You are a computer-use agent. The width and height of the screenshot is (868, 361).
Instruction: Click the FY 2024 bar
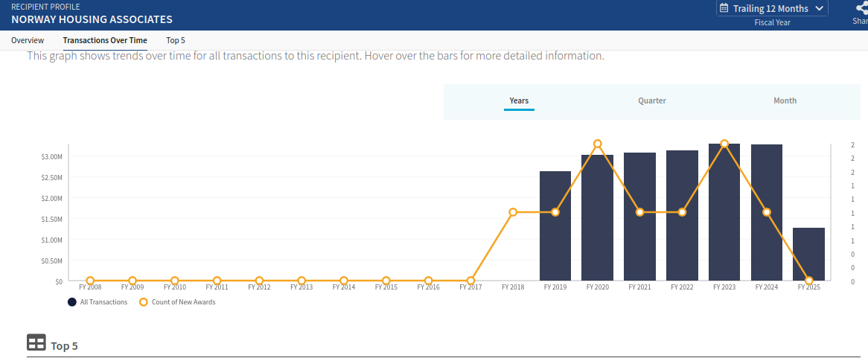click(767, 213)
